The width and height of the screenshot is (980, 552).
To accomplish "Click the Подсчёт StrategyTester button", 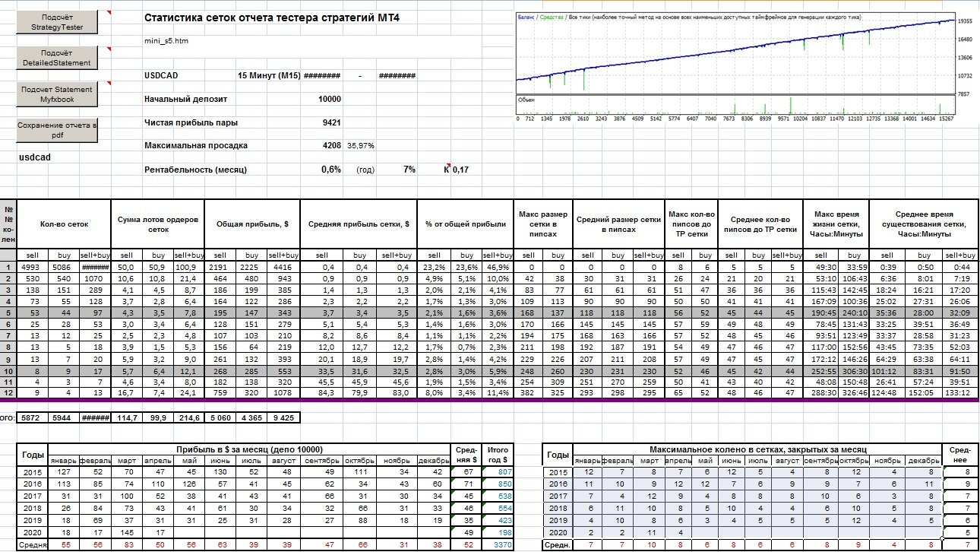I will (58, 23).
